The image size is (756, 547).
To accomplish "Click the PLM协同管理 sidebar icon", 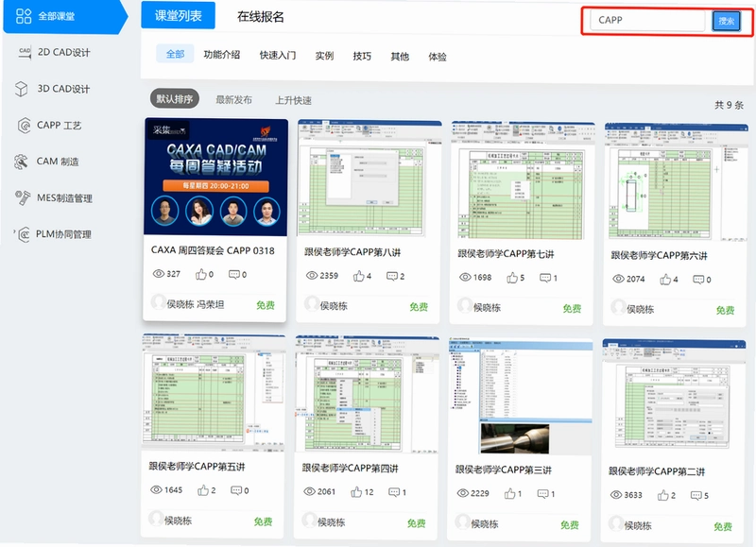I will tap(23, 234).
